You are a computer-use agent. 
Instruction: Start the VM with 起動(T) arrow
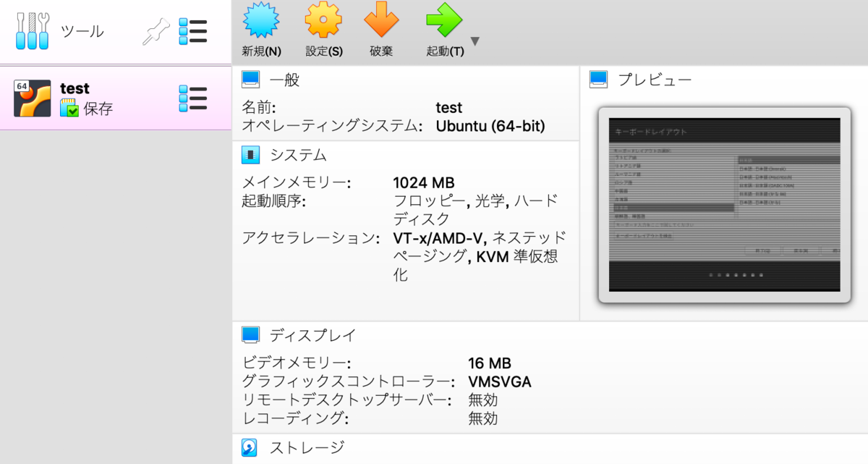[x=444, y=20]
